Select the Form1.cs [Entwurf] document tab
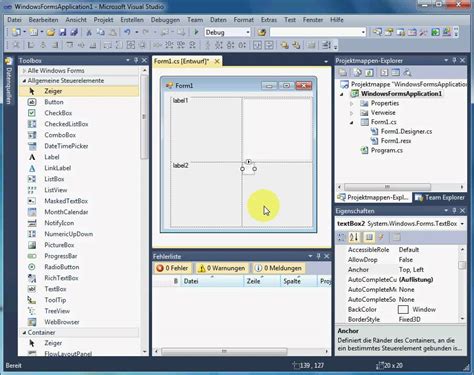The image size is (474, 375). pyautogui.click(x=182, y=61)
